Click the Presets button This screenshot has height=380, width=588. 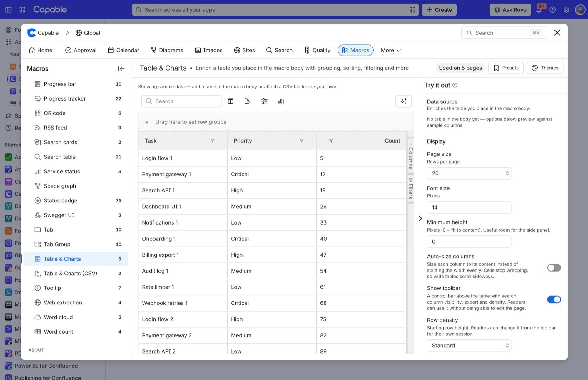(x=506, y=68)
